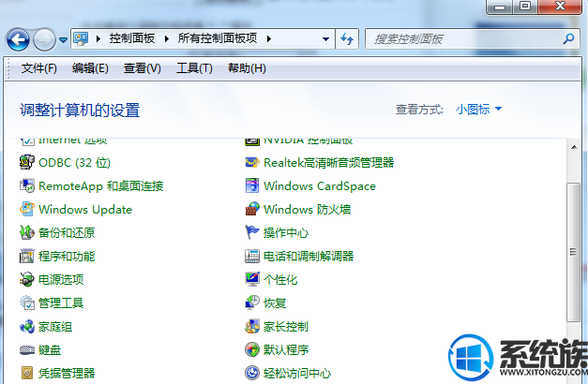Image resolution: width=588 pixels, height=384 pixels.
Task: Click the 备份和还原 icon
Action: coord(27,232)
